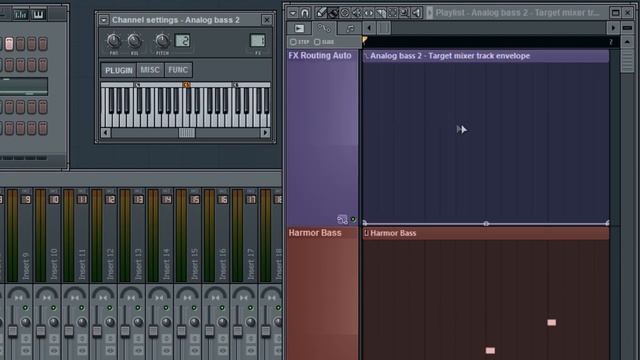Click the Playlist scroll right arrow
Screen dimensions: 640x360
coord(613,28)
